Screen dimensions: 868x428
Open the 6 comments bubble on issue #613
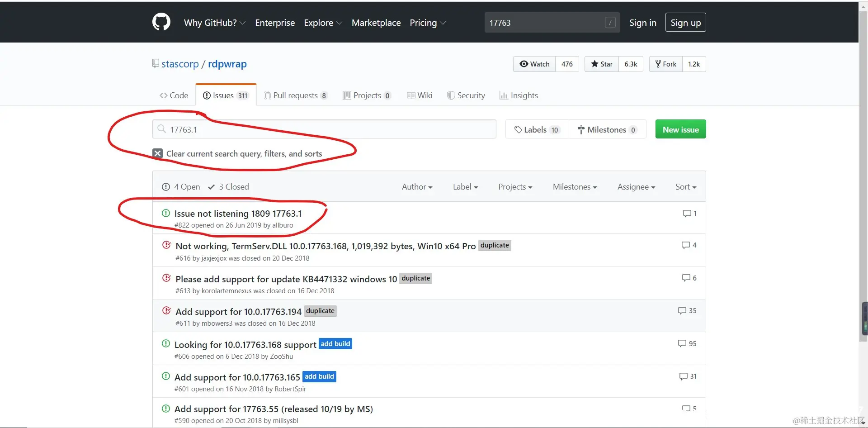[x=689, y=278]
